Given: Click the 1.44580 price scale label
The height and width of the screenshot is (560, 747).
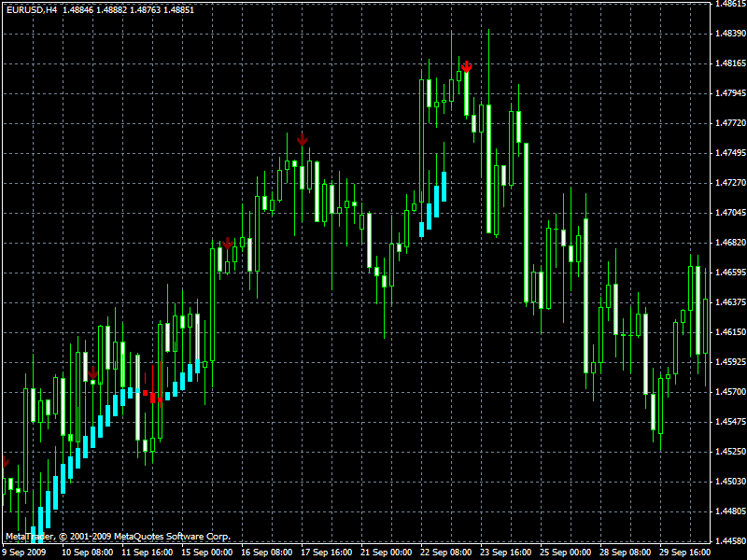Looking at the screenshot, I should [730, 541].
